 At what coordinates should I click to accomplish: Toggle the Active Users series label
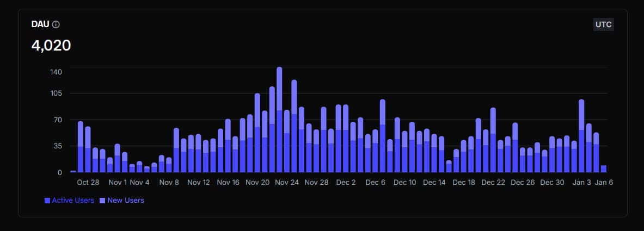(72, 201)
